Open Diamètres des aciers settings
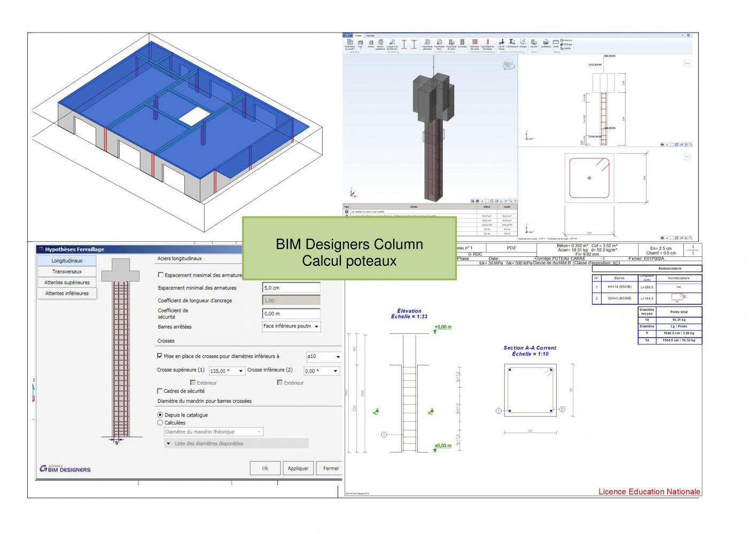This screenshot has height=534, width=756. pyautogui.click(x=474, y=44)
